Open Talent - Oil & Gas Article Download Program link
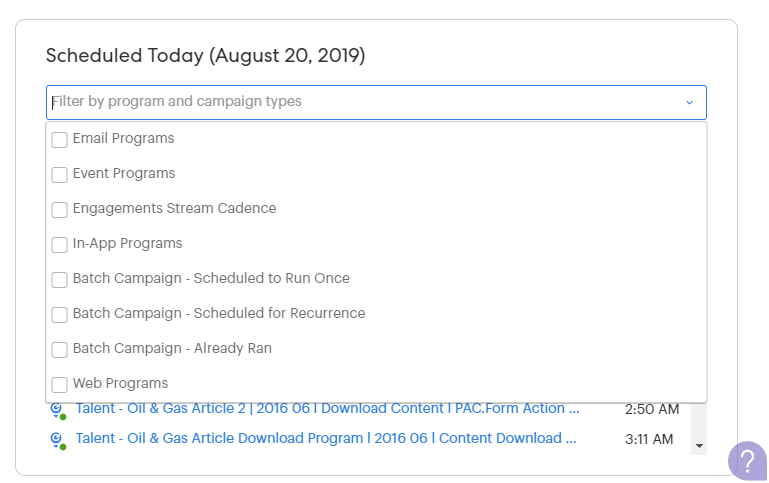Viewport: 769px width, 483px height. tap(326, 438)
